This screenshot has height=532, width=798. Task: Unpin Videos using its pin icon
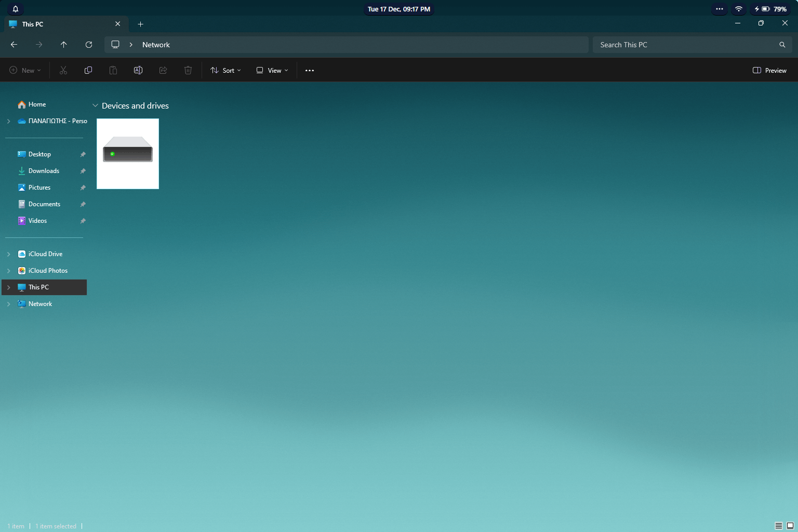[83, 221]
